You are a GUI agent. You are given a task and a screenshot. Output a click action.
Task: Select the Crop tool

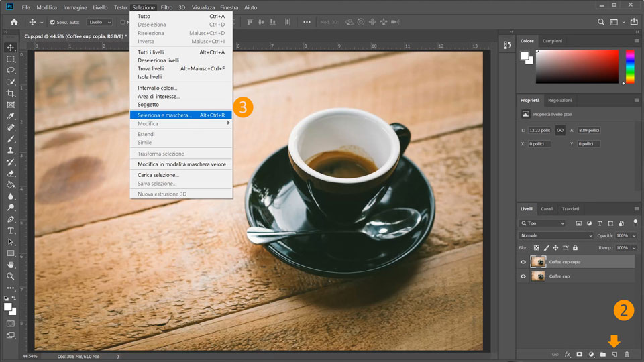11,93
